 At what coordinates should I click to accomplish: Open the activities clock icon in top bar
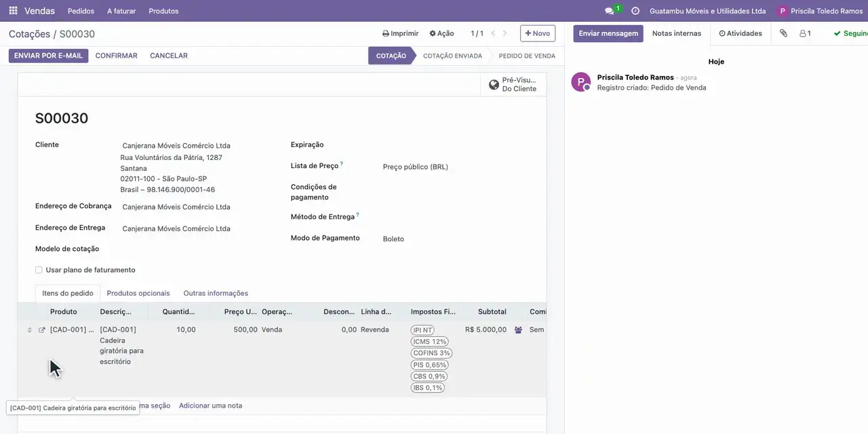(x=635, y=11)
